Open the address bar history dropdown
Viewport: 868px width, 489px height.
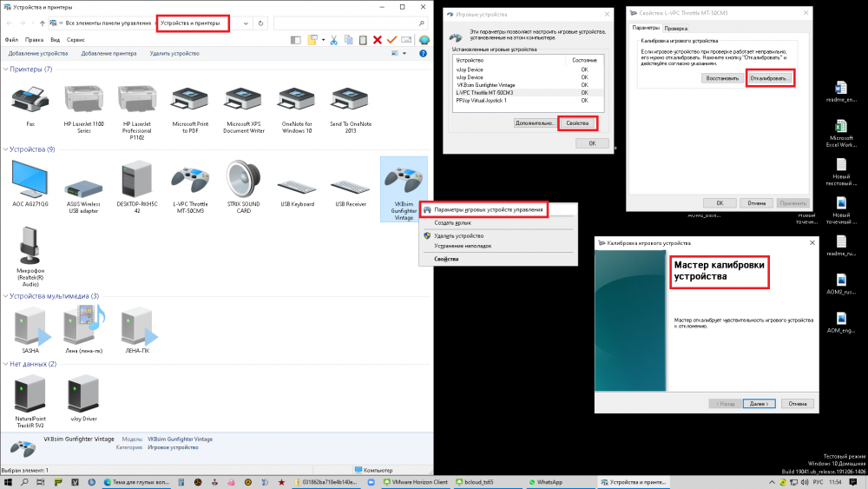coord(246,23)
